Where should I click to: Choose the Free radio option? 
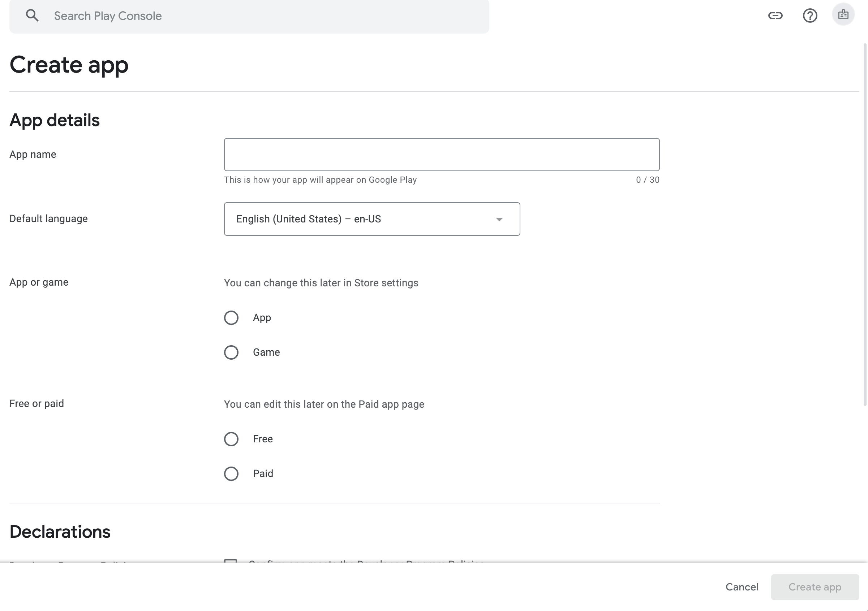(x=231, y=439)
